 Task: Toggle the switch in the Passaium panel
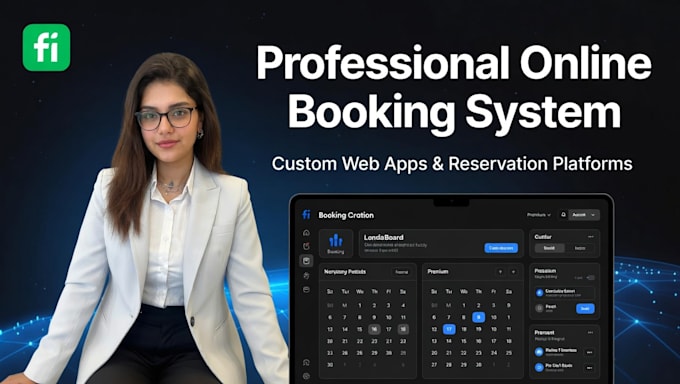click(x=591, y=277)
